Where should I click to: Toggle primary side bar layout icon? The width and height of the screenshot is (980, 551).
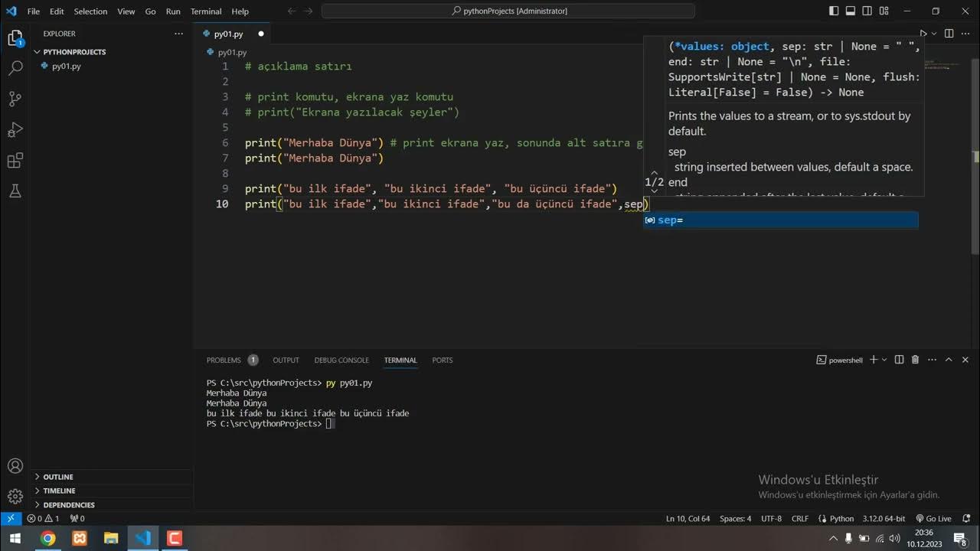pos(834,11)
